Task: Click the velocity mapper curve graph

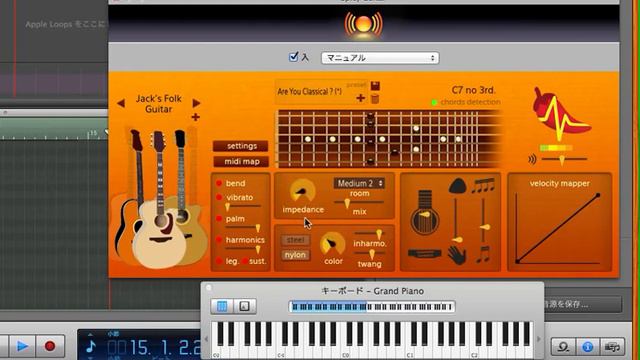Action: pyautogui.click(x=558, y=228)
